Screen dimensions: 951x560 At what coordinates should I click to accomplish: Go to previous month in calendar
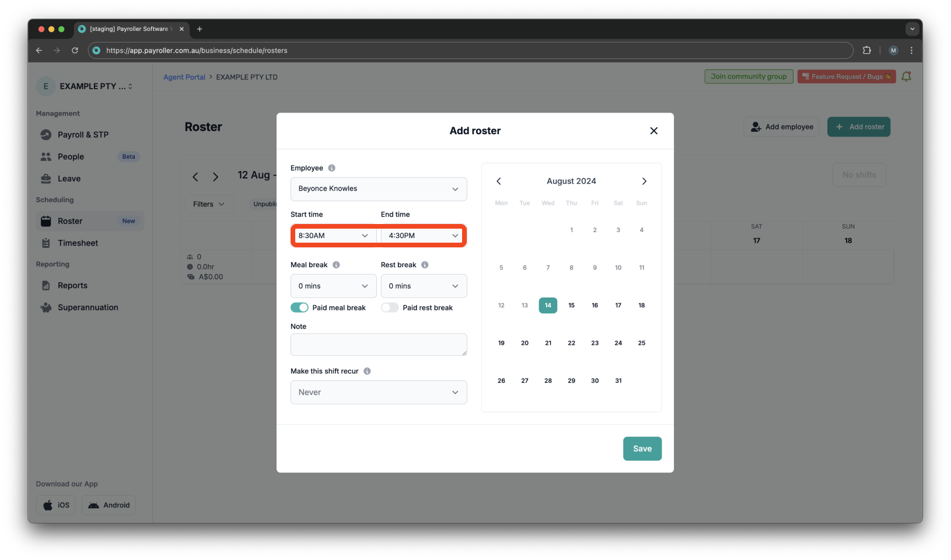coord(499,181)
